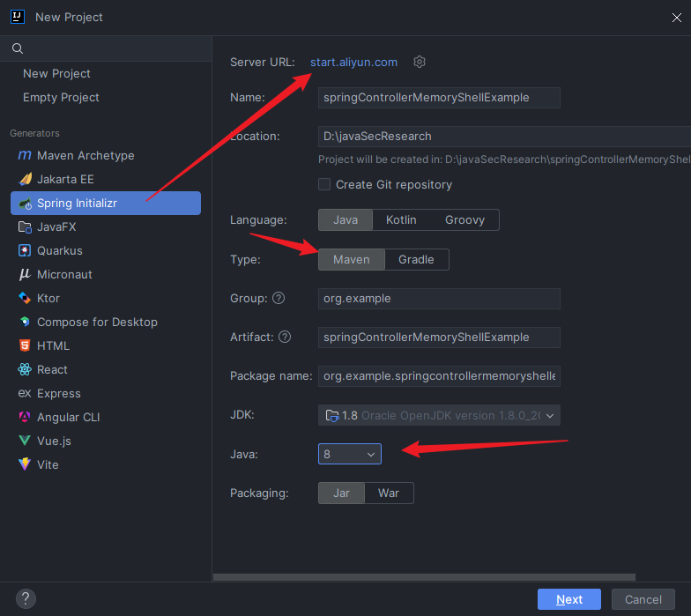Click the IntelliJ IDEA logo icon
Image resolution: width=691 pixels, height=616 pixels.
click(x=18, y=17)
